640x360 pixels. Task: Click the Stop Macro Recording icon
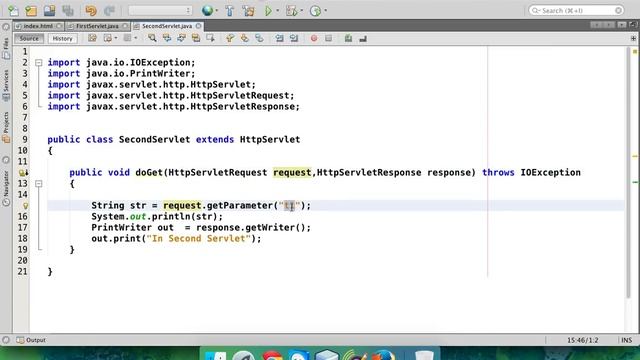(329, 38)
